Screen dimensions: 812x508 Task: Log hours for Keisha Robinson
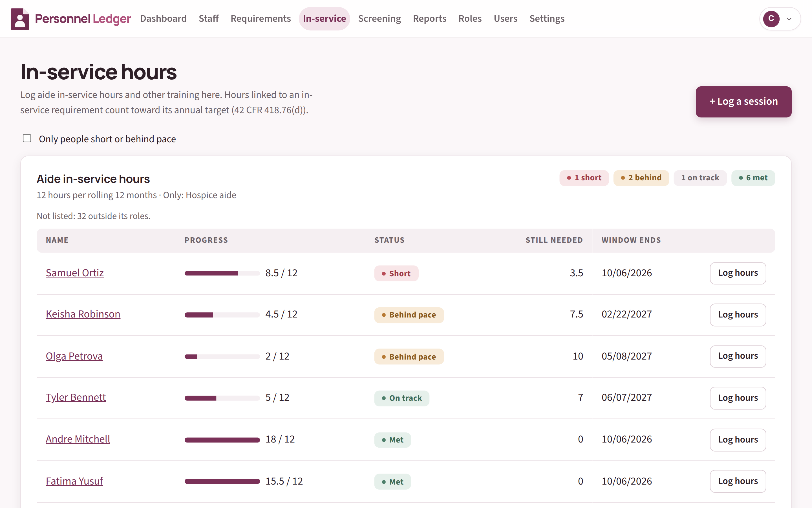pos(738,315)
